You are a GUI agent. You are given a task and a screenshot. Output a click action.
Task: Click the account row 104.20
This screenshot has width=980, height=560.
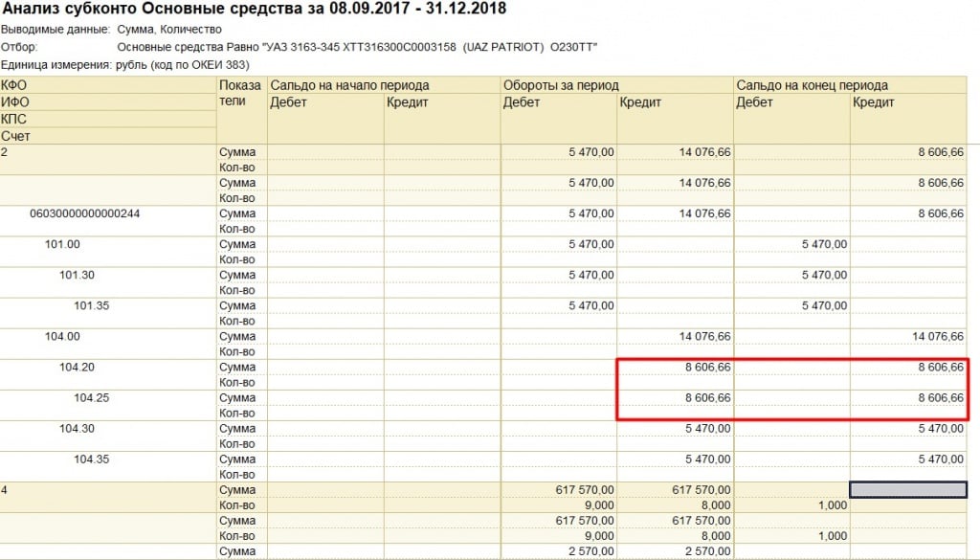point(76,367)
